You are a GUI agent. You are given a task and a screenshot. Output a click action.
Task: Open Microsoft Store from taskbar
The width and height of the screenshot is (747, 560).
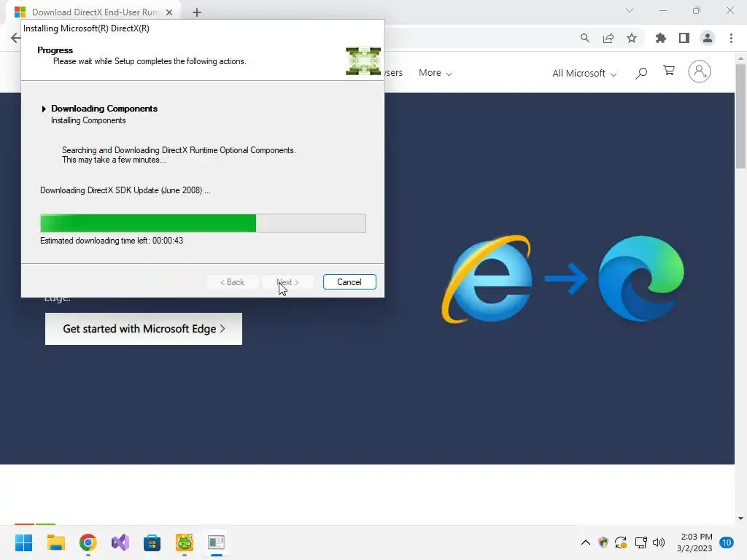click(x=152, y=542)
